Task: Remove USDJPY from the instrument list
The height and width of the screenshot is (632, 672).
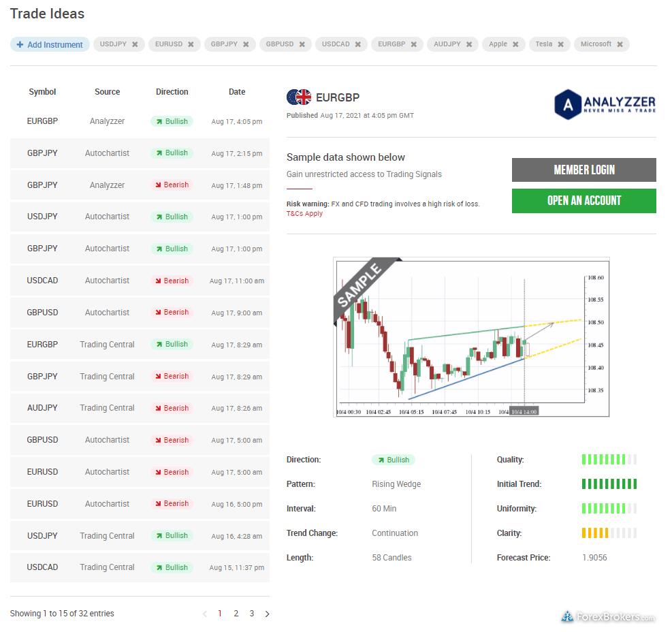Action: pos(136,44)
